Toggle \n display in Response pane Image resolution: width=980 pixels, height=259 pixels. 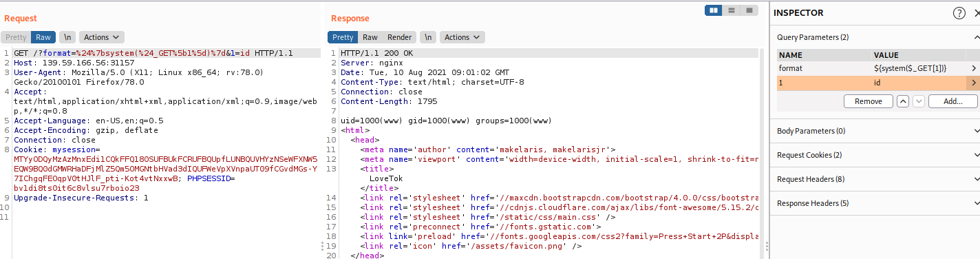click(428, 37)
